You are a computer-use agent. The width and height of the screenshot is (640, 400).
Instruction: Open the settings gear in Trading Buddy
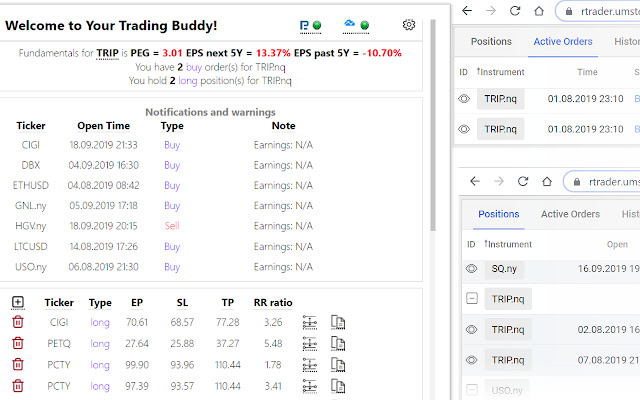(409, 25)
